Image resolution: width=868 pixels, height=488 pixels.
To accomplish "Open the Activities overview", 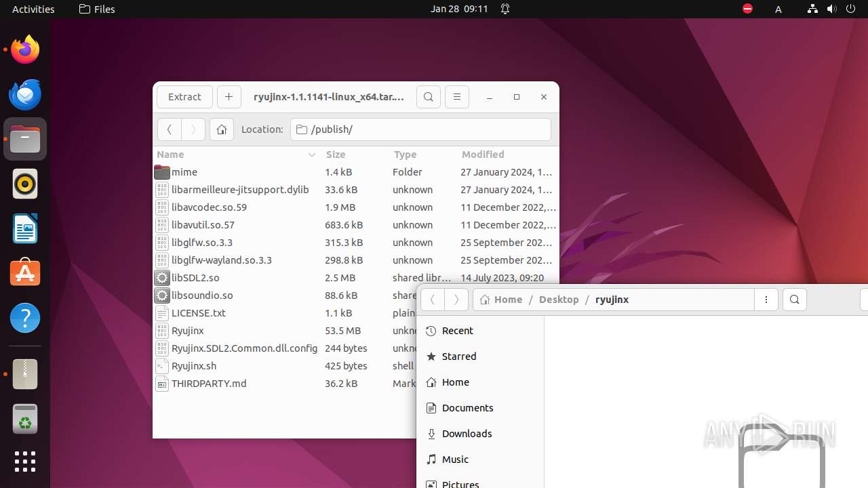I will pyautogui.click(x=33, y=9).
